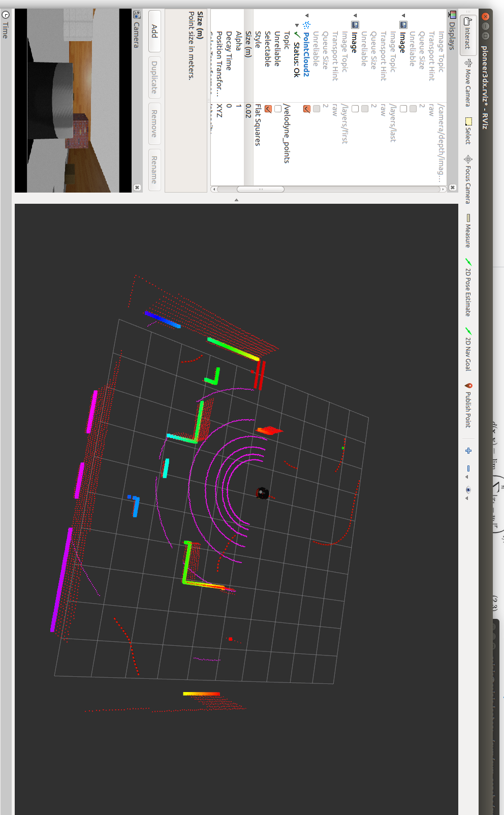Pick the Measure tool
The image size is (504, 815).
click(468, 230)
